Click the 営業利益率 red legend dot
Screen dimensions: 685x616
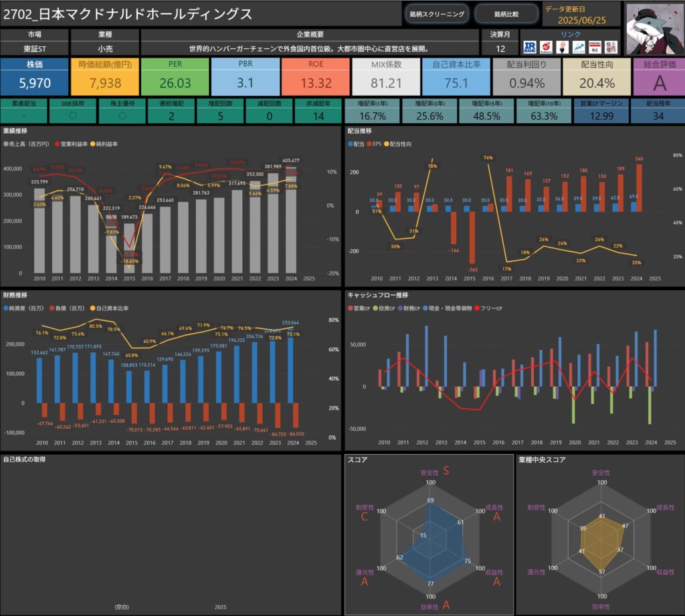[x=58, y=144]
